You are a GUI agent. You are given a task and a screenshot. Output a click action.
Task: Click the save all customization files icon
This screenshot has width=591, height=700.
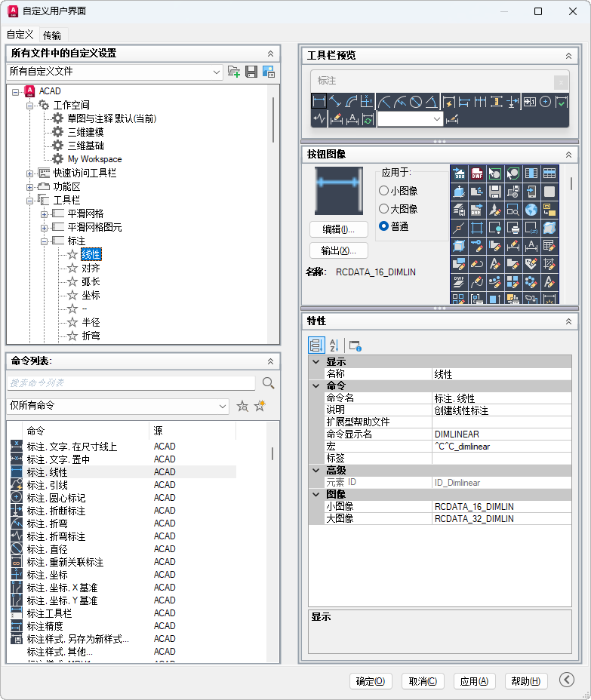coord(251,72)
